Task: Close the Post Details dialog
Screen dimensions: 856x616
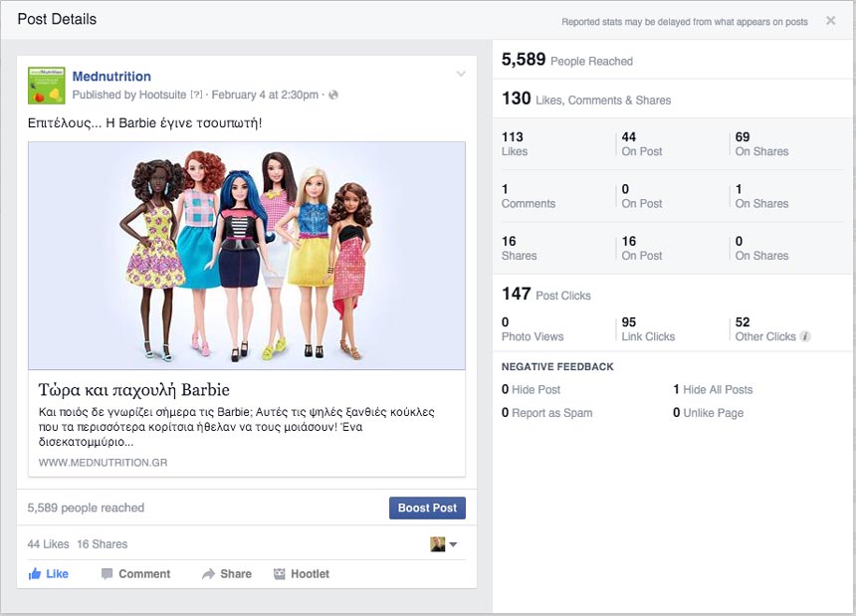Action: pos(830,21)
